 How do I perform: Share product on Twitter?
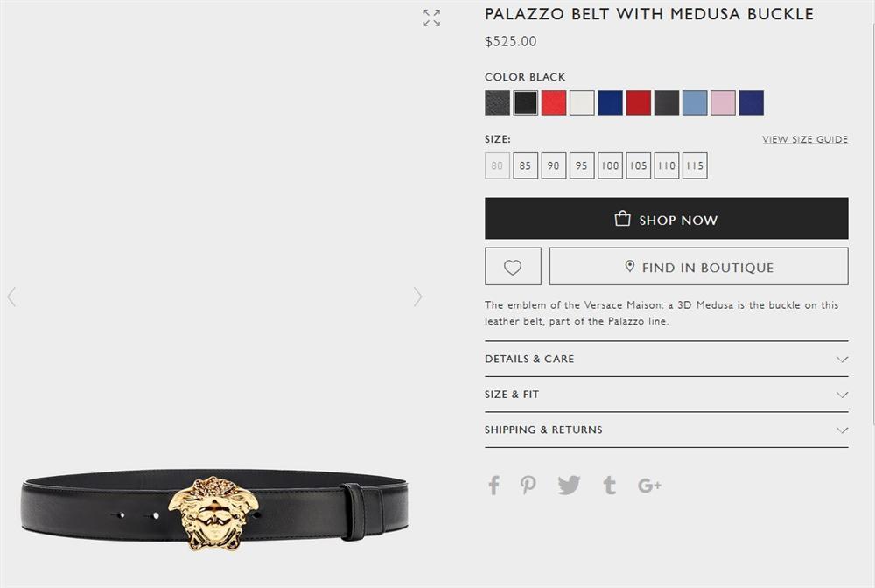[570, 486]
